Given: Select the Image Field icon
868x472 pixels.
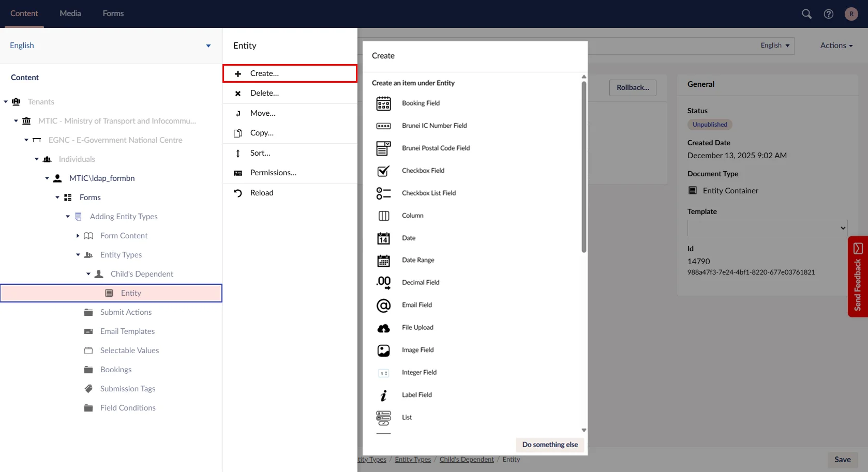Looking at the screenshot, I should pos(383,351).
